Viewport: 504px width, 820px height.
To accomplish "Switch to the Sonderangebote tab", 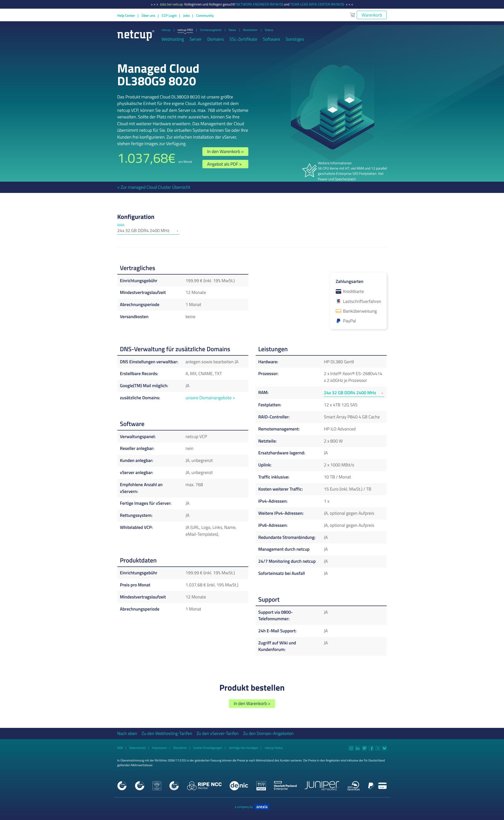I will (x=211, y=30).
